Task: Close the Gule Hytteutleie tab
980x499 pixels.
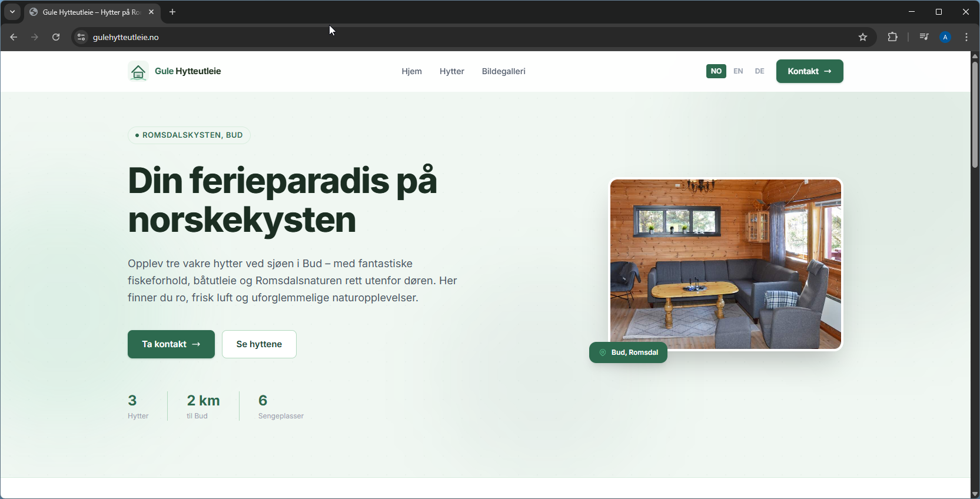Action: (x=151, y=12)
